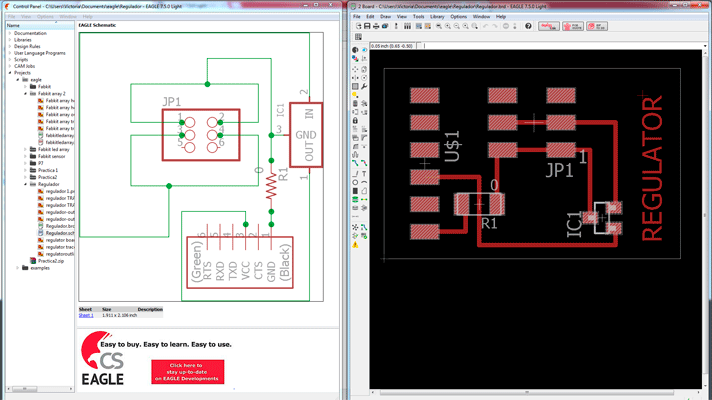Open the Errors warning icon
Screen dimensions: 712x400
[x=355, y=245]
